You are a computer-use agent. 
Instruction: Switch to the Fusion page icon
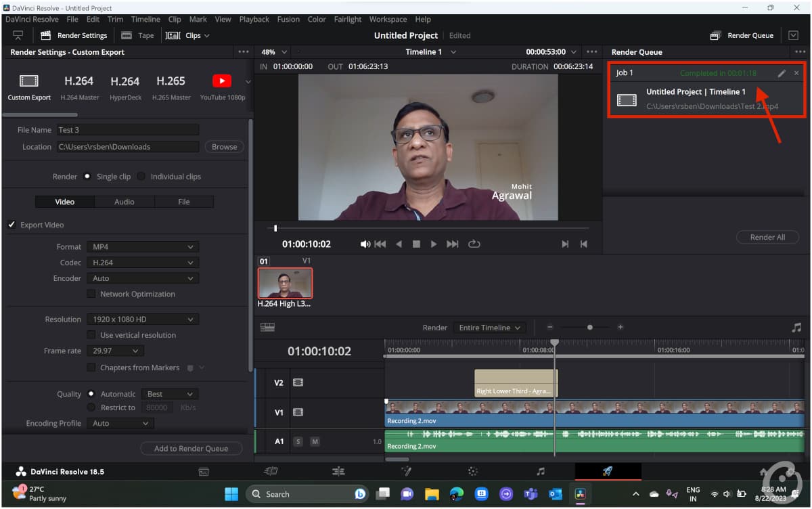coord(406,471)
